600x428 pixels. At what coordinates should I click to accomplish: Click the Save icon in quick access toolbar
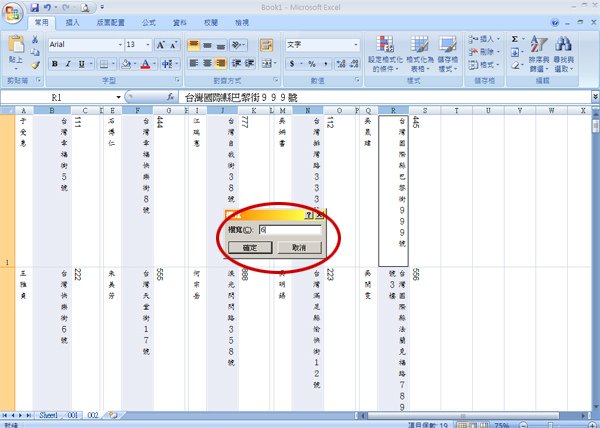[34, 7]
